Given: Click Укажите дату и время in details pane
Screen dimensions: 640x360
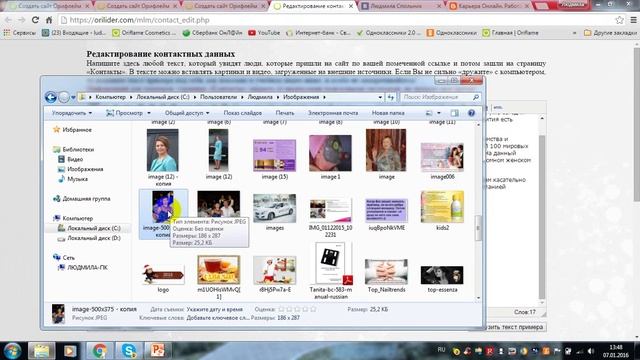Looking at the screenshot, I should click(215, 309).
